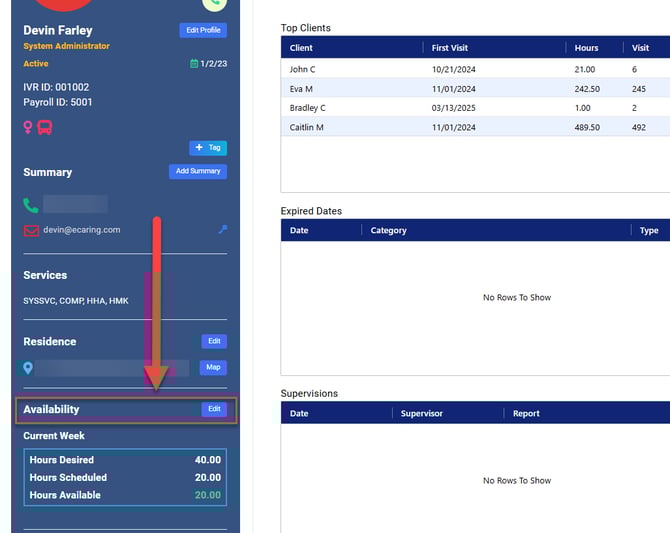Click the green phone icon in Summary
This screenshot has height=533, width=670.
pos(31,205)
